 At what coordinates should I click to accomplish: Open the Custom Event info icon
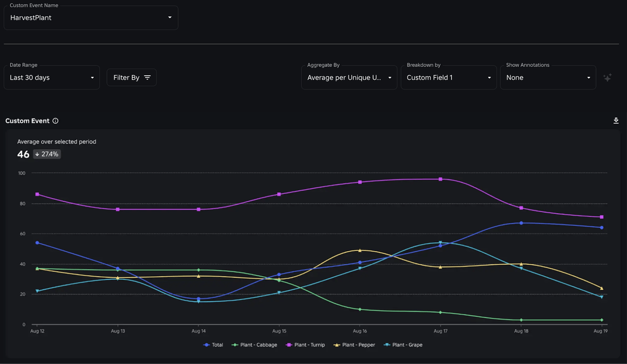(x=55, y=121)
